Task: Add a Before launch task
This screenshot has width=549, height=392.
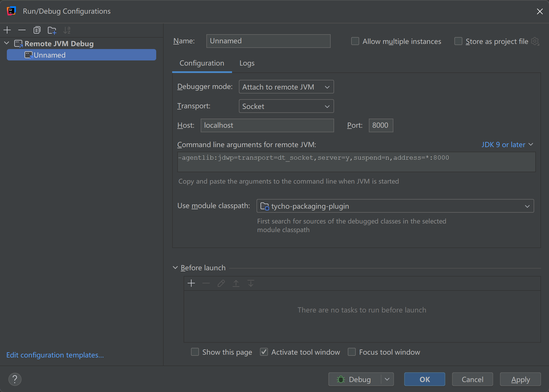Action: pos(191,283)
